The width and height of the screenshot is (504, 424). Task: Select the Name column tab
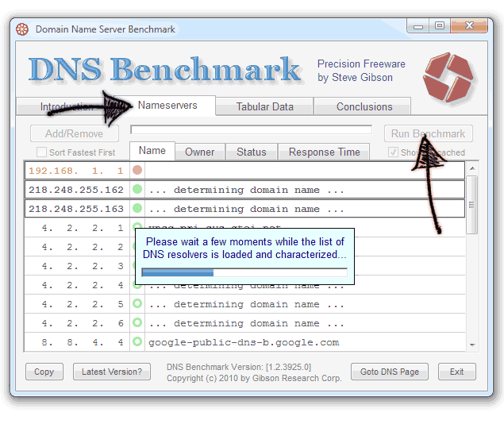152,150
